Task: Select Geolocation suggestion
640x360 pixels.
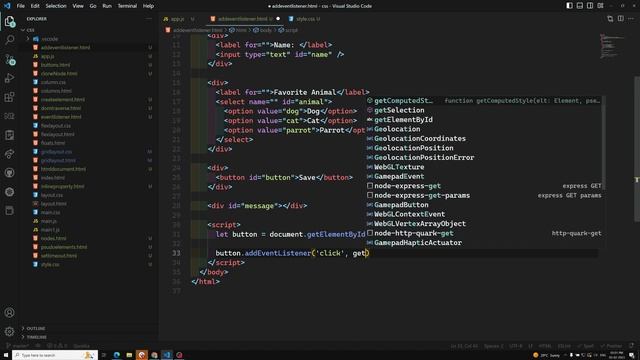Action: tap(484, 129)
